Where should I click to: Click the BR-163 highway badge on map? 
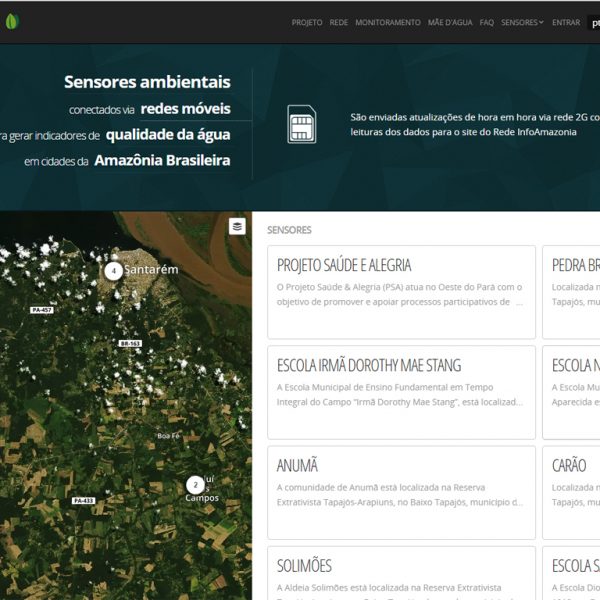coord(130,343)
